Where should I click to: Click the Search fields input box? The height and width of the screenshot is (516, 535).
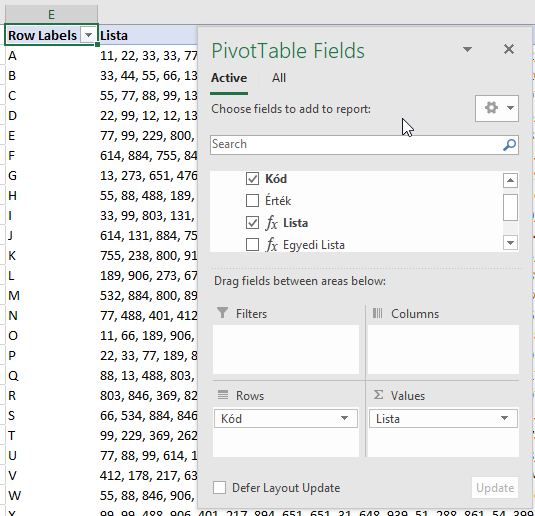point(355,145)
